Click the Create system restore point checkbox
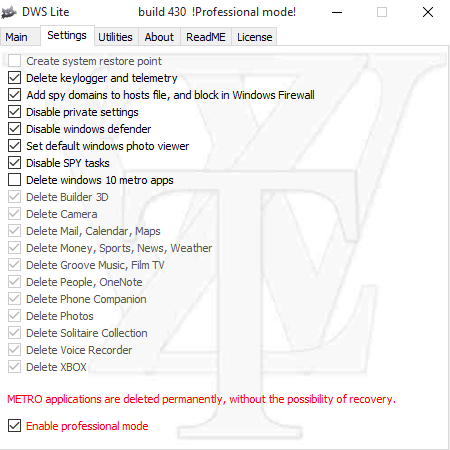 pyautogui.click(x=15, y=61)
